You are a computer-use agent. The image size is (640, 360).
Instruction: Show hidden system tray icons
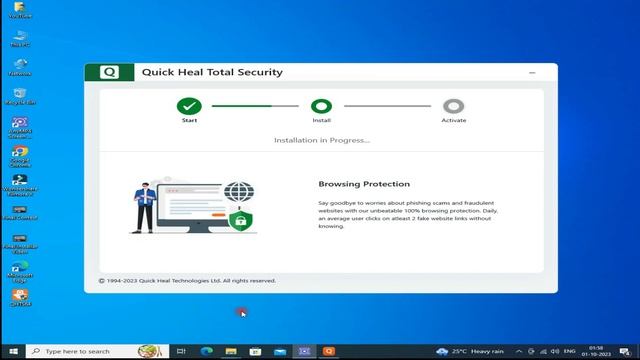pyautogui.click(x=518, y=351)
